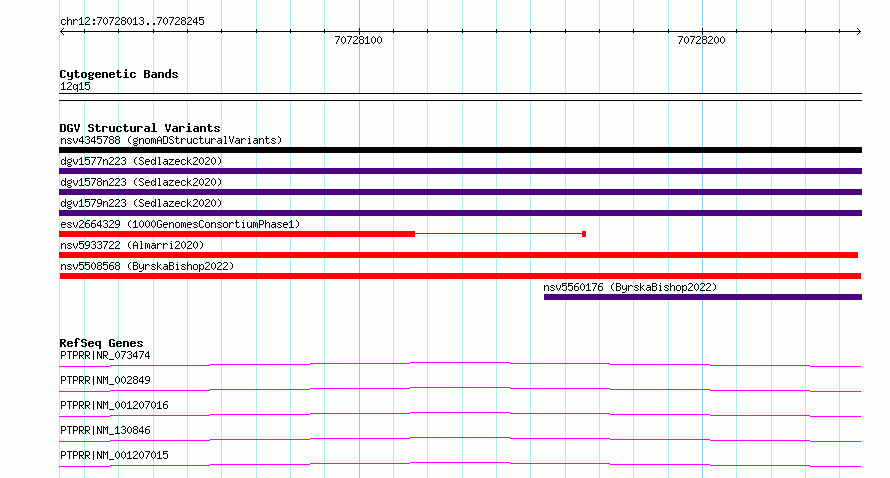Click the PTPRR|NM_002849 transcript label
The image size is (890, 478).
(105, 380)
